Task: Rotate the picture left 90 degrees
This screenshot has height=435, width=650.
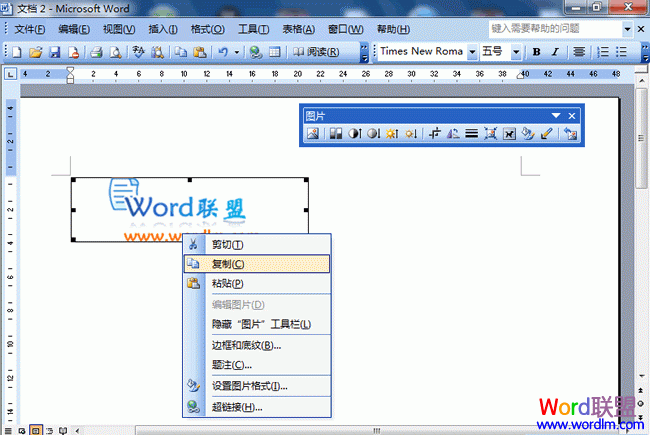Action: (x=453, y=134)
